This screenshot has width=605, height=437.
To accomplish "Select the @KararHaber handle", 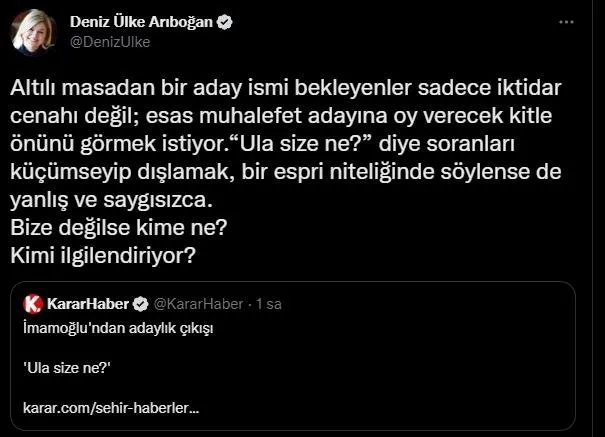I will pos(199,303).
